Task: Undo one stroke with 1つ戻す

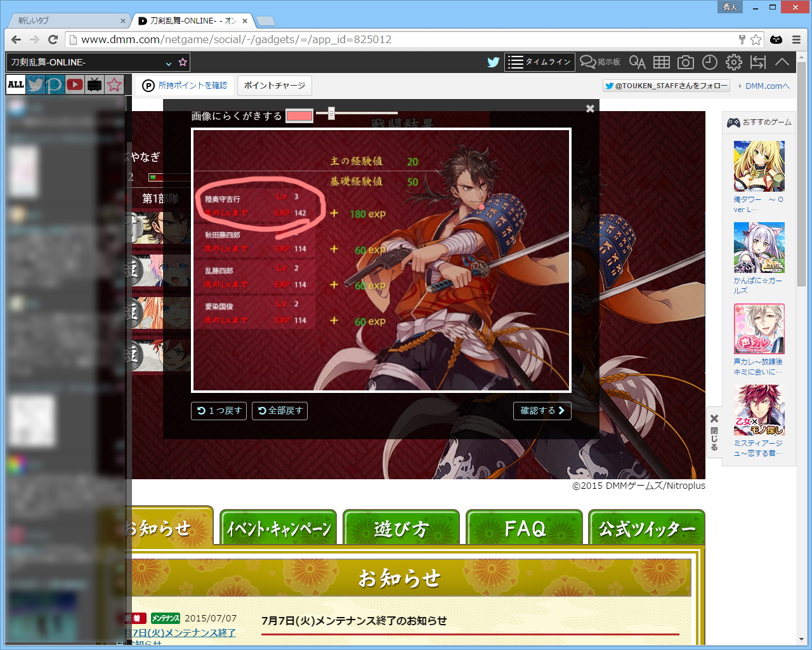Action: pyautogui.click(x=219, y=411)
